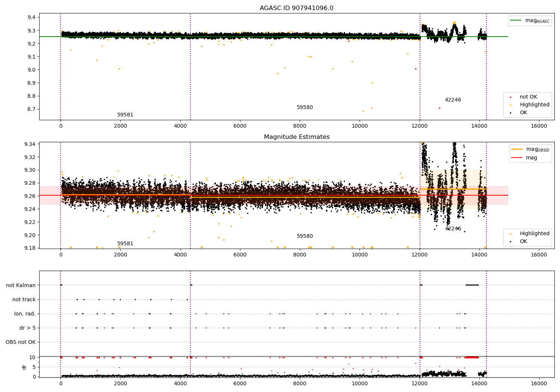Viewport: 560px width, 392px height.
Task: Click label 42246 in the Magnitude Estimates plot
Action: point(453,229)
